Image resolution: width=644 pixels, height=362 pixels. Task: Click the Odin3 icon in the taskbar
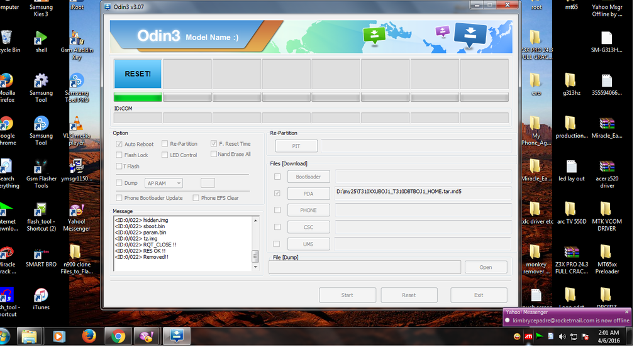click(x=177, y=337)
